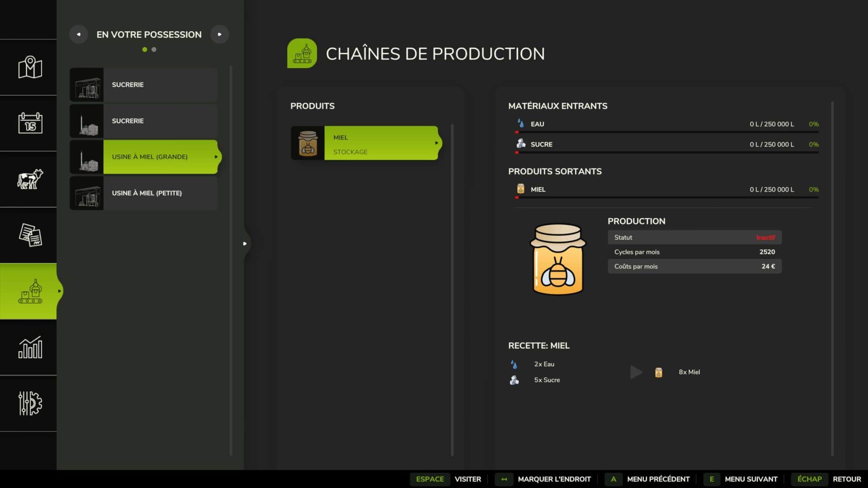
Task: Open the statistics chart icon
Action: click(x=30, y=347)
